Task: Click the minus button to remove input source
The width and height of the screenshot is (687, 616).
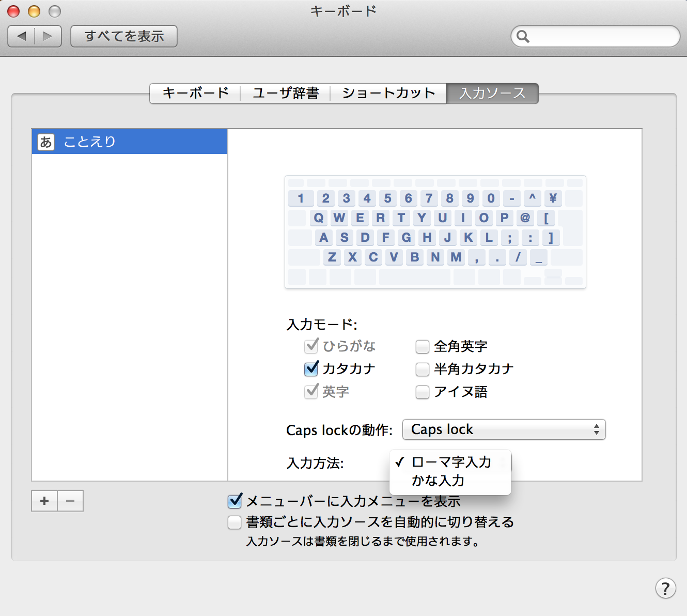Action: [x=70, y=501]
